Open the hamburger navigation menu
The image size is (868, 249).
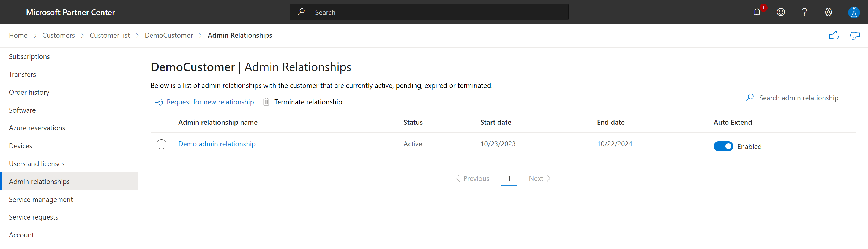click(x=12, y=12)
